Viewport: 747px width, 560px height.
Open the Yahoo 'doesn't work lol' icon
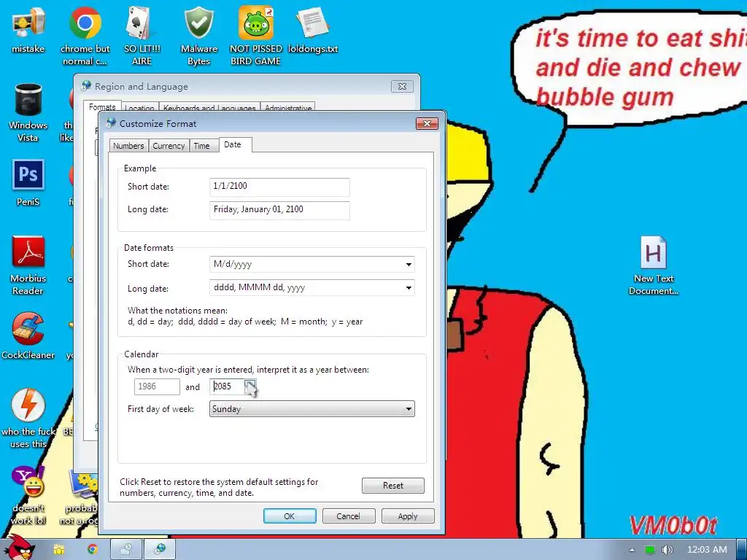[28, 495]
